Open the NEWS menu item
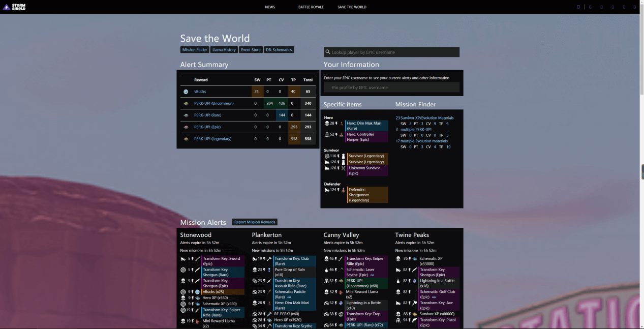The height and width of the screenshot is (329, 644). pos(270,7)
